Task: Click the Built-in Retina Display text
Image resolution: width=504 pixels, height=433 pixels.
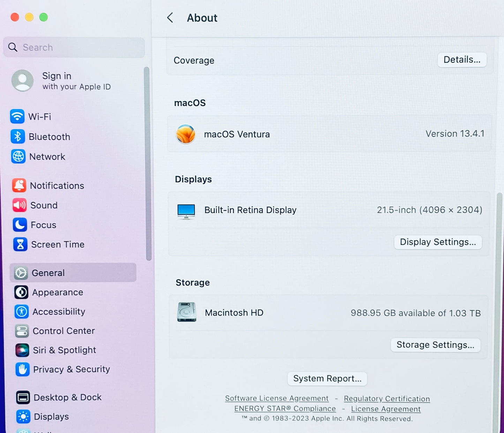Action: pyautogui.click(x=250, y=210)
